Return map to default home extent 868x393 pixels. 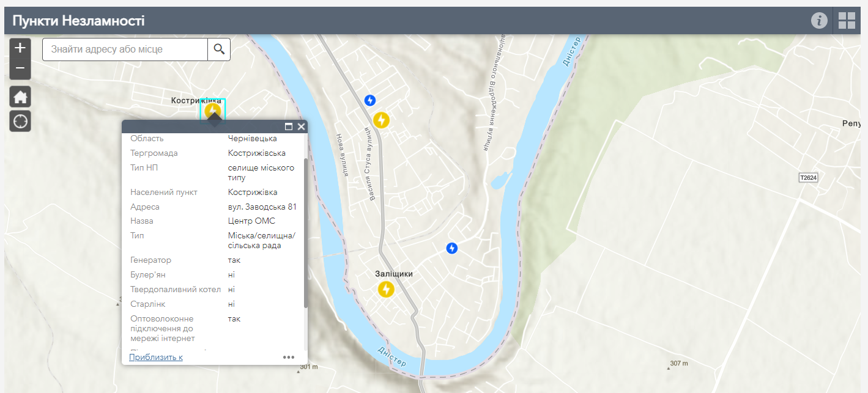coord(20,97)
